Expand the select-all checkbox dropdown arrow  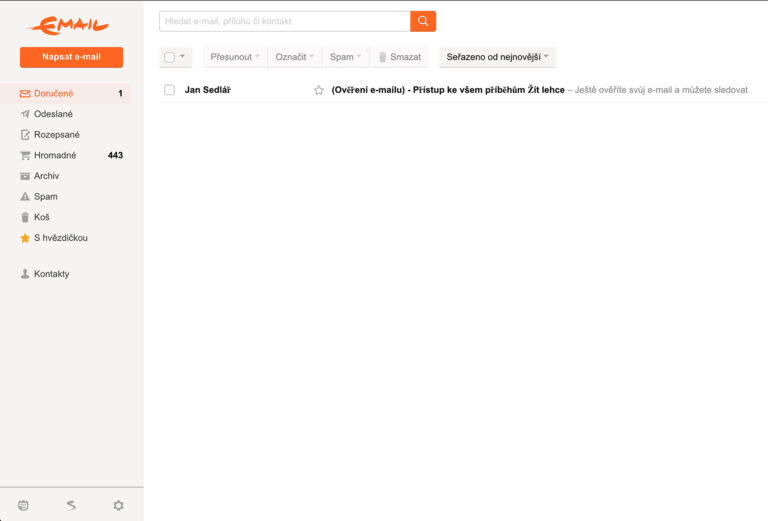pos(183,57)
